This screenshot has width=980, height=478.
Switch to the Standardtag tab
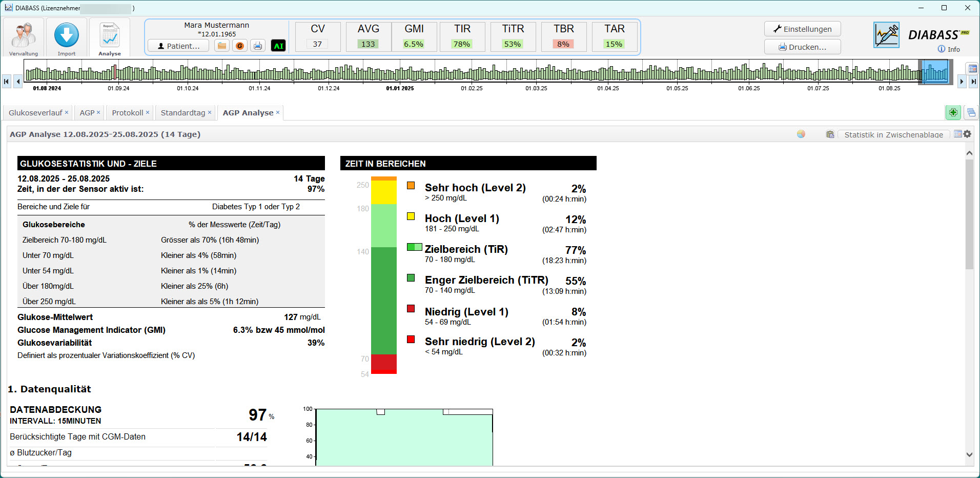click(183, 113)
